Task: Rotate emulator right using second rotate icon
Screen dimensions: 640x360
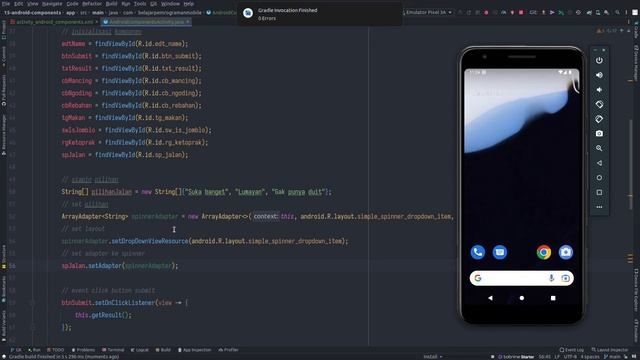Action: pyautogui.click(x=599, y=119)
